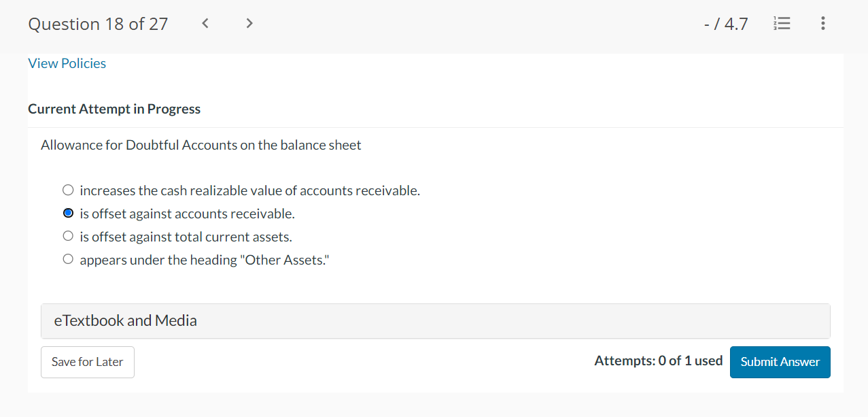Go to the previous question arrow
This screenshot has width=868, height=417.
[205, 24]
